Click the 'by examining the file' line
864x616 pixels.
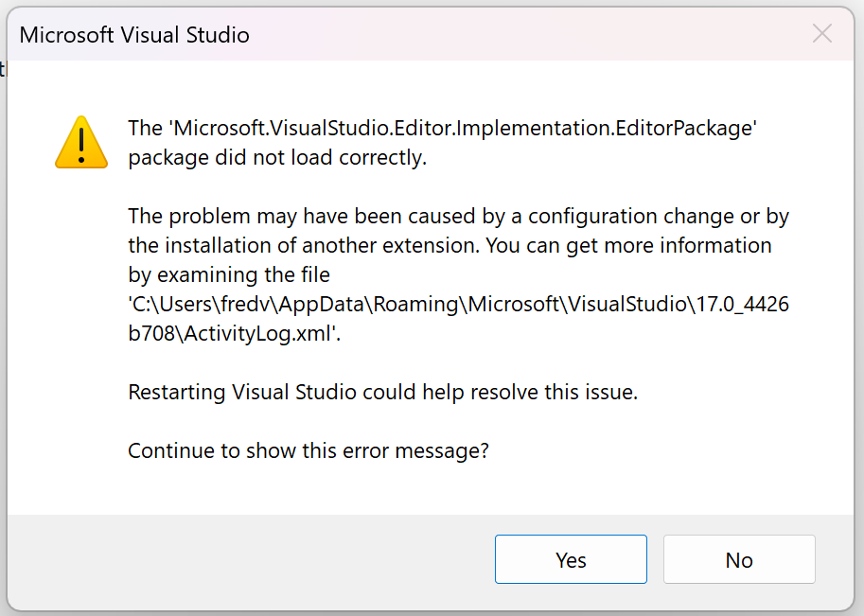coord(229,274)
